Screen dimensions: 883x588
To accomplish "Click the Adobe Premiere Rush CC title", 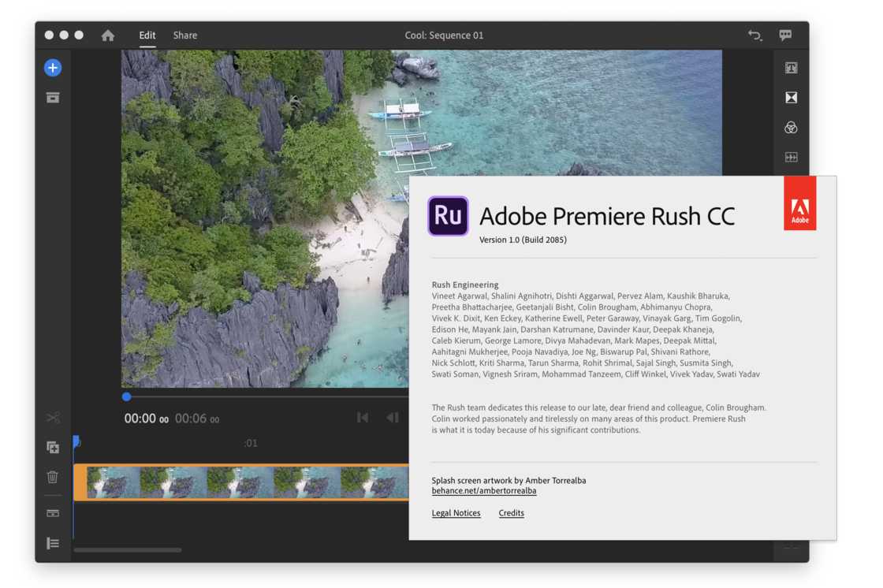I will click(x=607, y=216).
